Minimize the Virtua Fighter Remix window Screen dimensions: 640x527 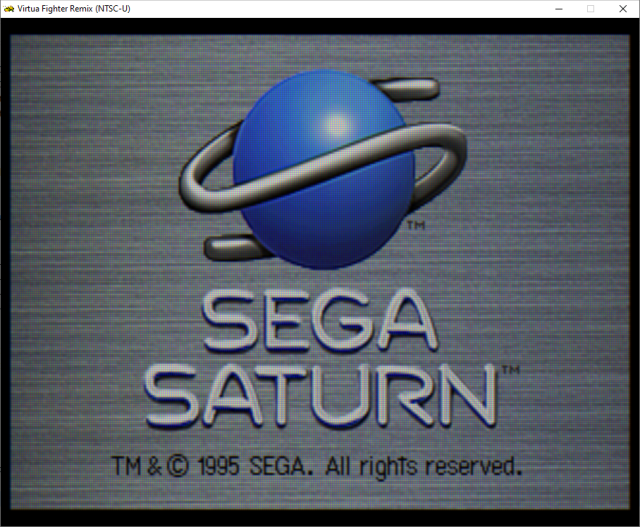click(x=559, y=9)
